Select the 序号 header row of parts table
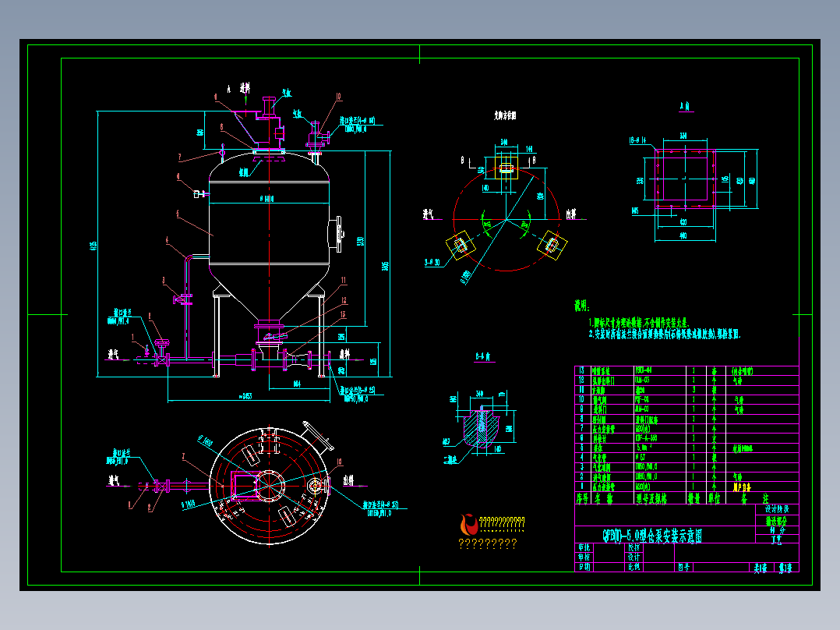This screenshot has width=840, height=630. (580, 499)
